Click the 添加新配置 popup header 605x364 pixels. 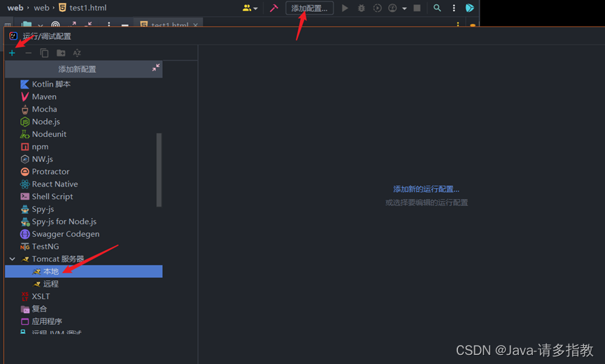click(84, 69)
